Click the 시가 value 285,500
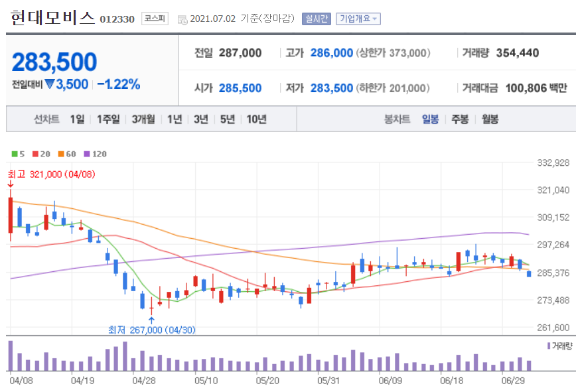The image size is (576, 392). (240, 88)
